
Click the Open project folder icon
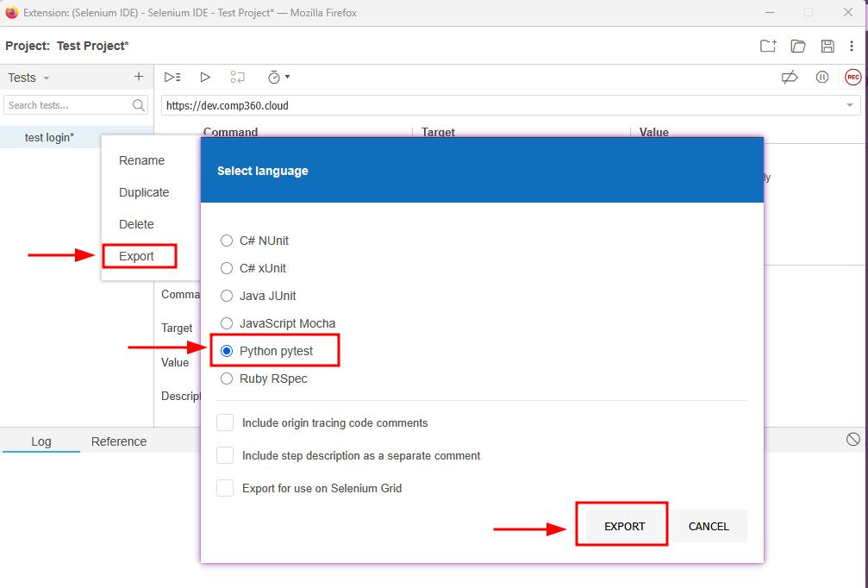click(798, 46)
